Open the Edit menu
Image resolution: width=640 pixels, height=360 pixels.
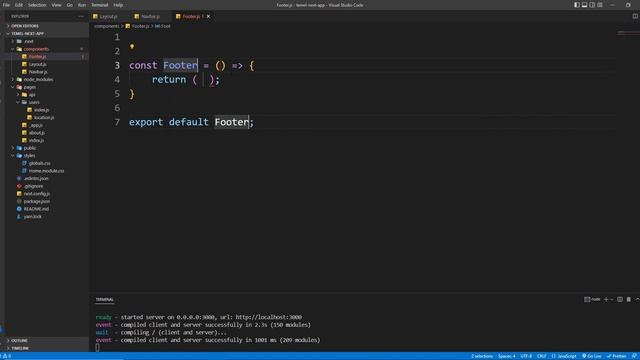click(x=19, y=5)
